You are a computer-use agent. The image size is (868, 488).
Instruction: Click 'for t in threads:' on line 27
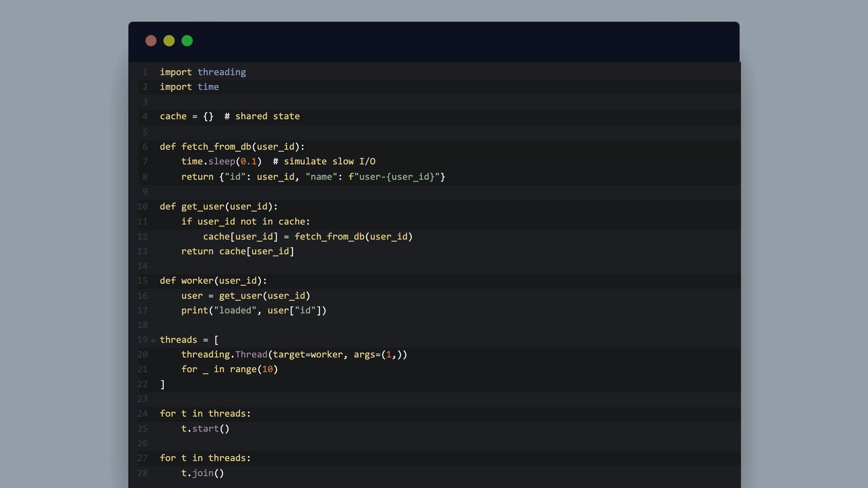click(x=205, y=458)
